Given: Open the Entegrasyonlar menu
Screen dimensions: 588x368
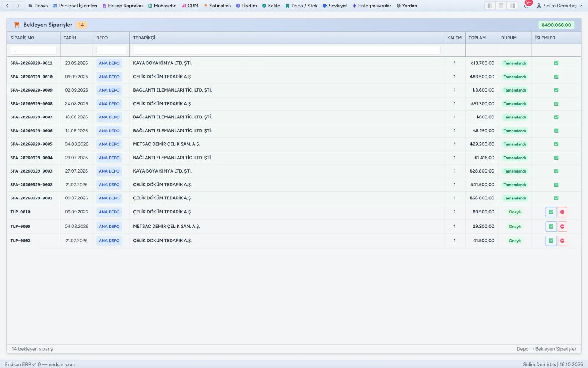Looking at the screenshot, I should click(x=372, y=6).
